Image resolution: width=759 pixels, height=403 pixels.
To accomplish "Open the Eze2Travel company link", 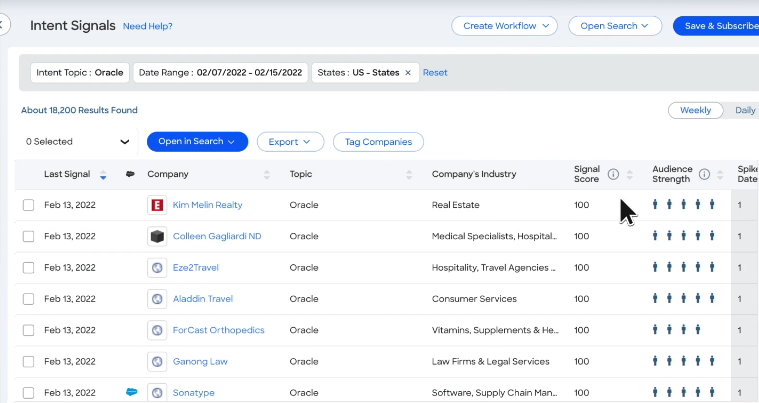I will click(x=196, y=268).
